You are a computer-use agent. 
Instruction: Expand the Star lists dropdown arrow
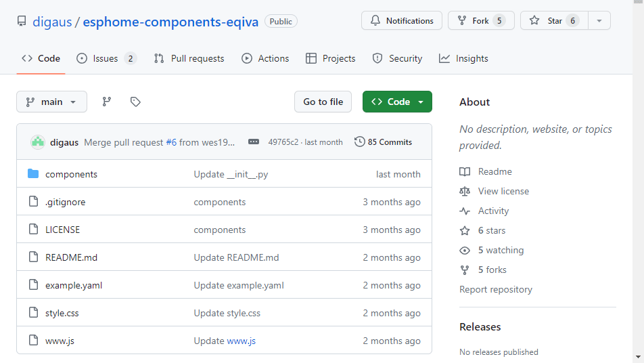pos(599,20)
